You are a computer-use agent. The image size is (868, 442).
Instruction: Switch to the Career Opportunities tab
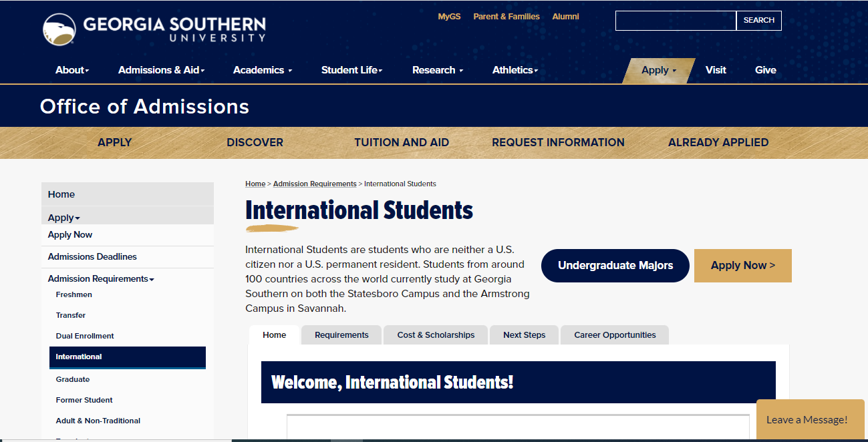point(615,335)
